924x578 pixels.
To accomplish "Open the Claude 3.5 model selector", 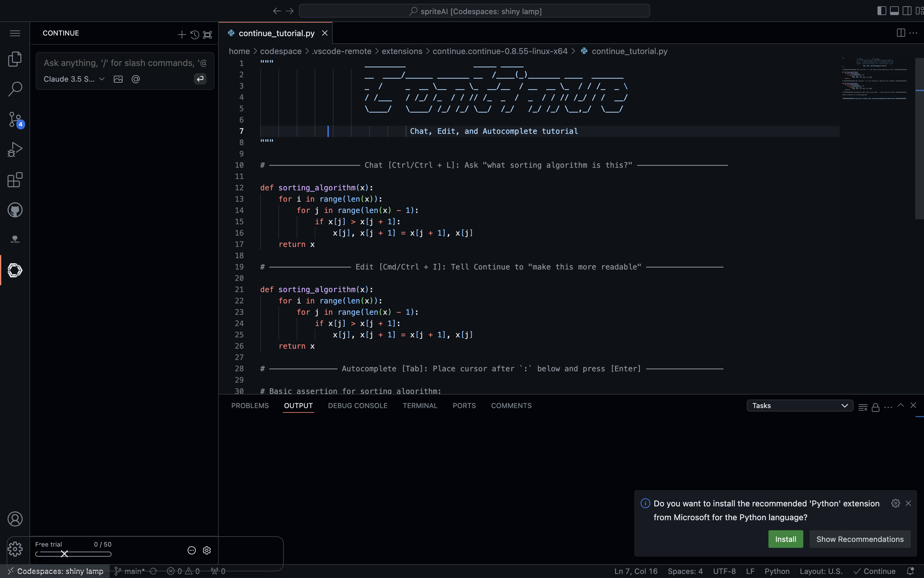I will [73, 79].
